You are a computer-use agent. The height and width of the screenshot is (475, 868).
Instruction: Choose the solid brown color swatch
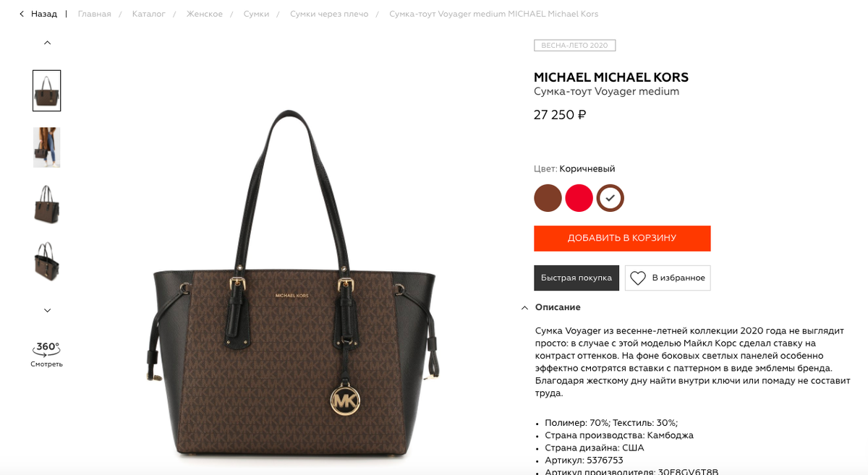pos(548,198)
